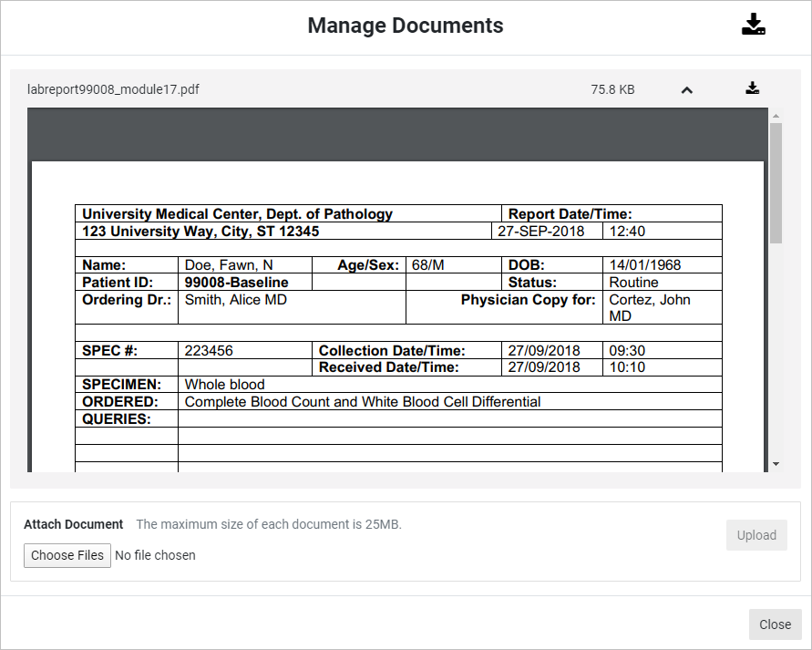Screen dimensions: 812x650
Task: Click the Attach Document label
Action: pyautogui.click(x=74, y=524)
